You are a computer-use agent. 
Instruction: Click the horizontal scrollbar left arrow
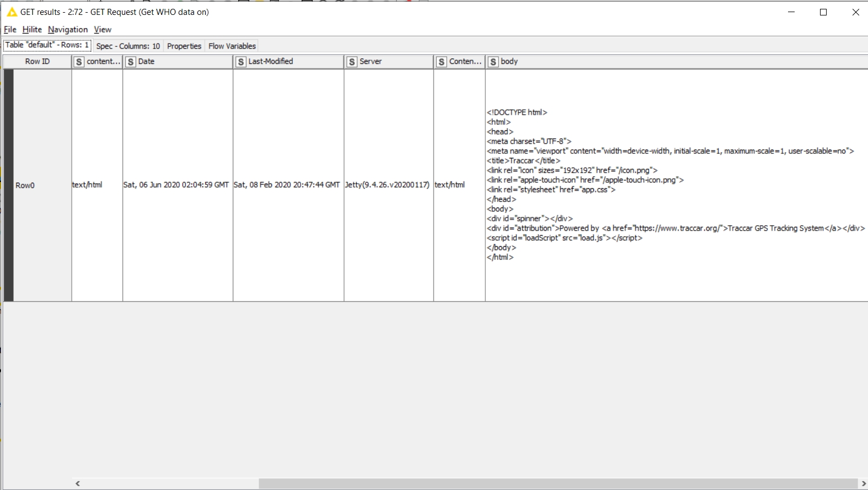coord(78,483)
